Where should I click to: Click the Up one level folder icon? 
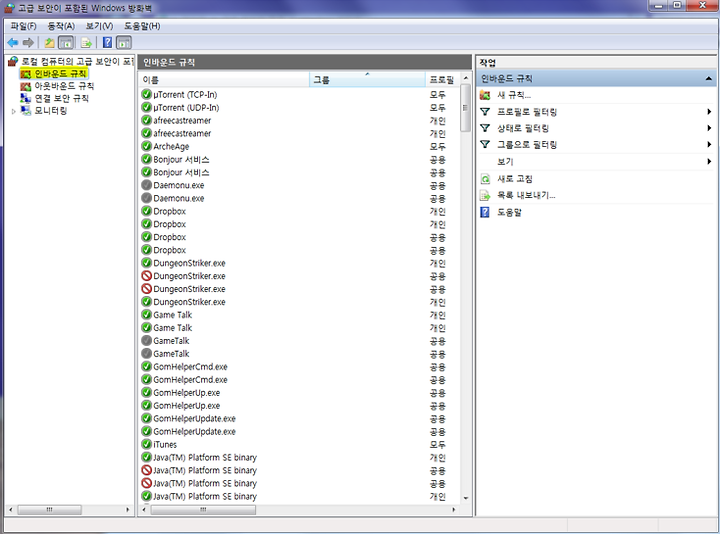click(x=50, y=43)
